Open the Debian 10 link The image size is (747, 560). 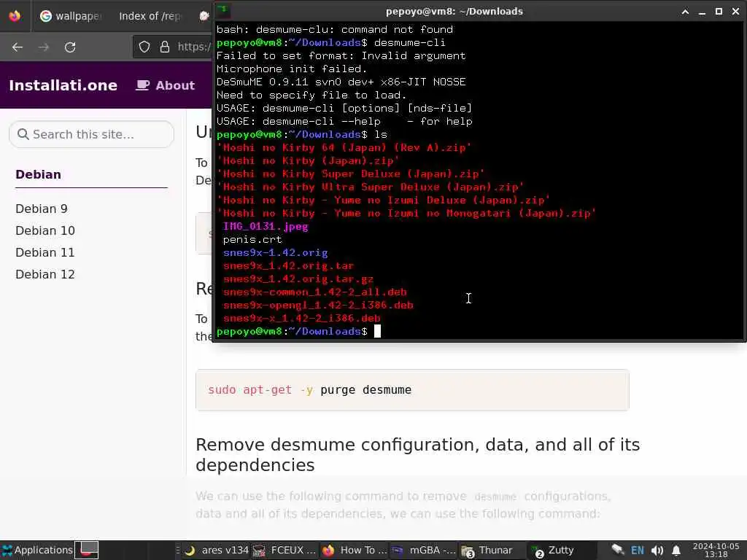click(x=45, y=230)
